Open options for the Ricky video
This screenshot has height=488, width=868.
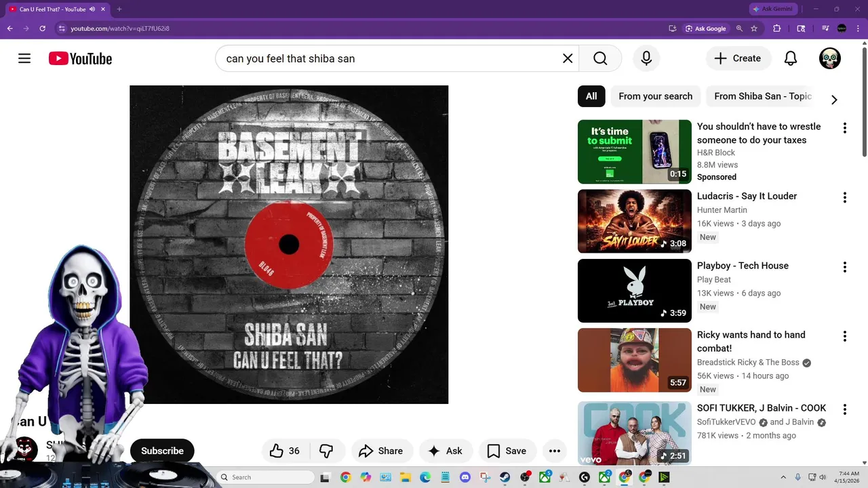tap(844, 336)
